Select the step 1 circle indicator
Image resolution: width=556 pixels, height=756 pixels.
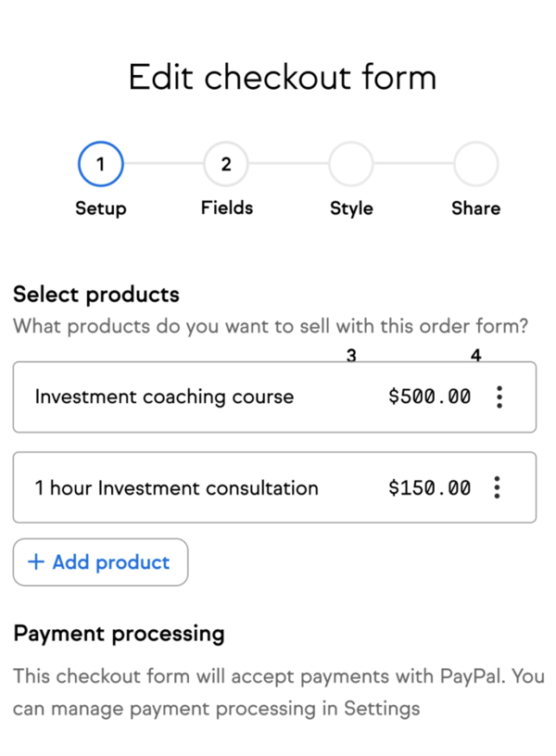coord(100,165)
